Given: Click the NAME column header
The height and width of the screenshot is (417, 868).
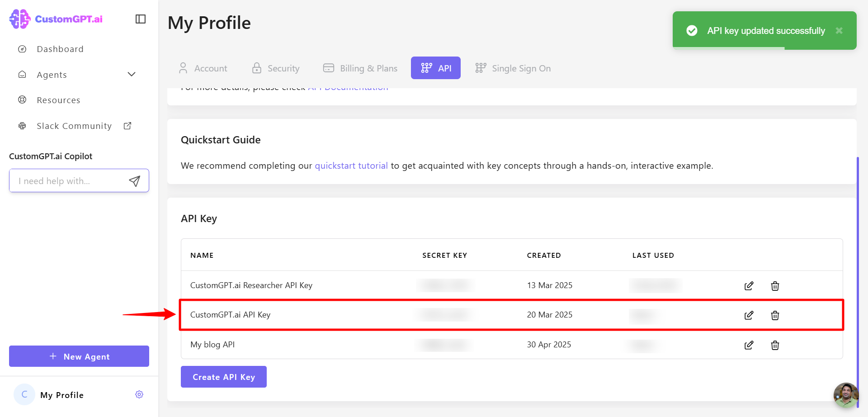Looking at the screenshot, I should coord(202,255).
